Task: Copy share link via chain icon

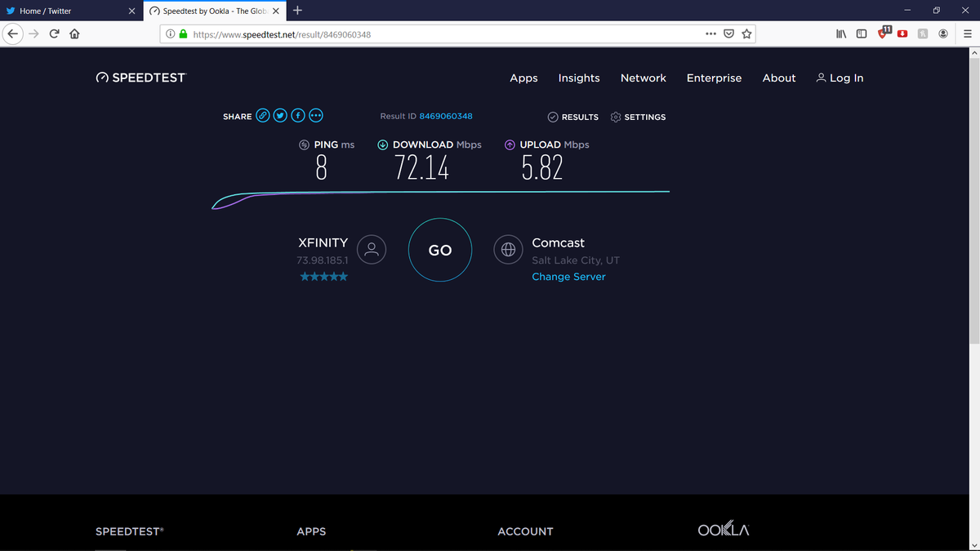Action: coord(263,116)
